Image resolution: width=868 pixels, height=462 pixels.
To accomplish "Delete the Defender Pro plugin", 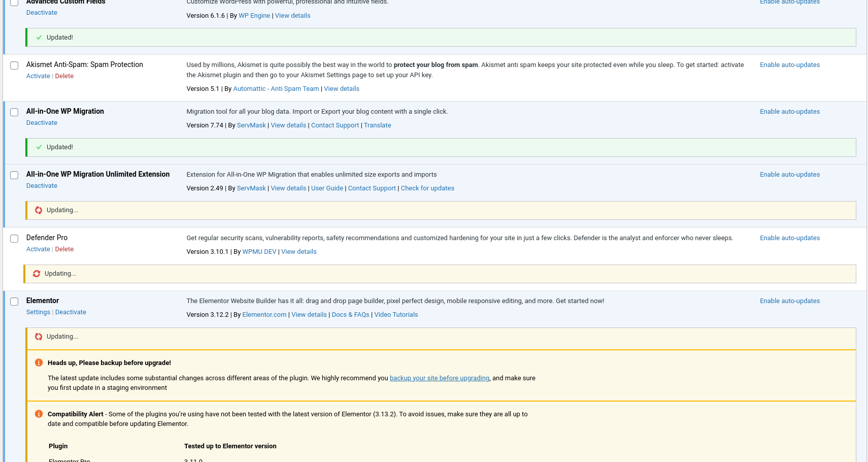I will pyautogui.click(x=64, y=249).
